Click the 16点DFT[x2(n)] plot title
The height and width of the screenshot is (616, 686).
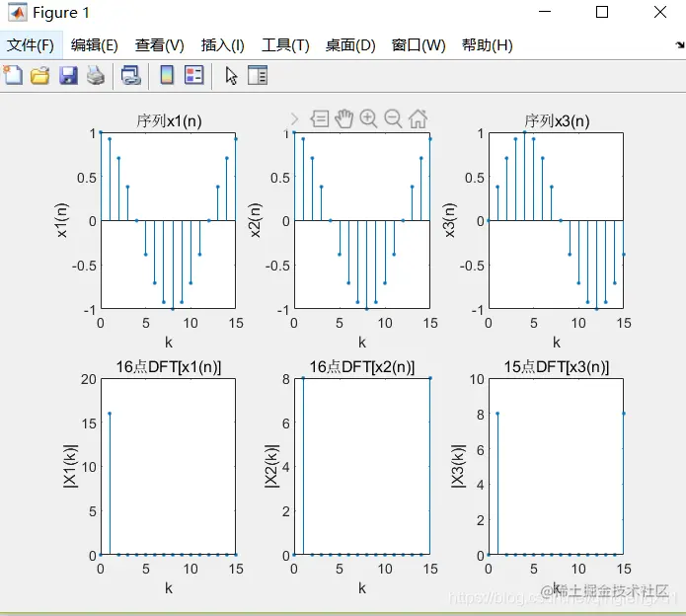[x=362, y=366]
